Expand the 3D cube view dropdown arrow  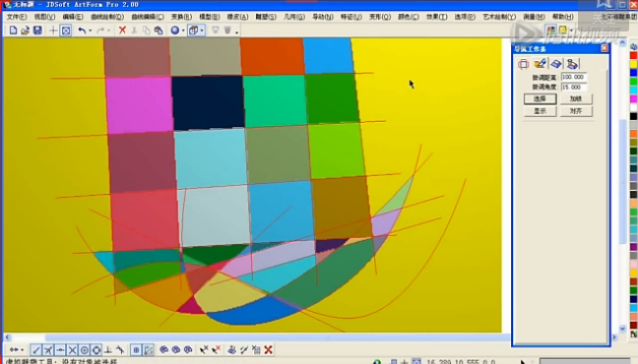[202, 30]
